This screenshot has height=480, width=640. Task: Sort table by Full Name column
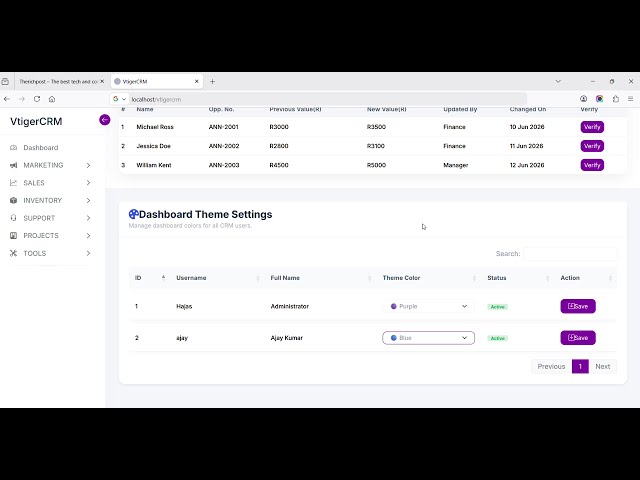tap(320, 278)
